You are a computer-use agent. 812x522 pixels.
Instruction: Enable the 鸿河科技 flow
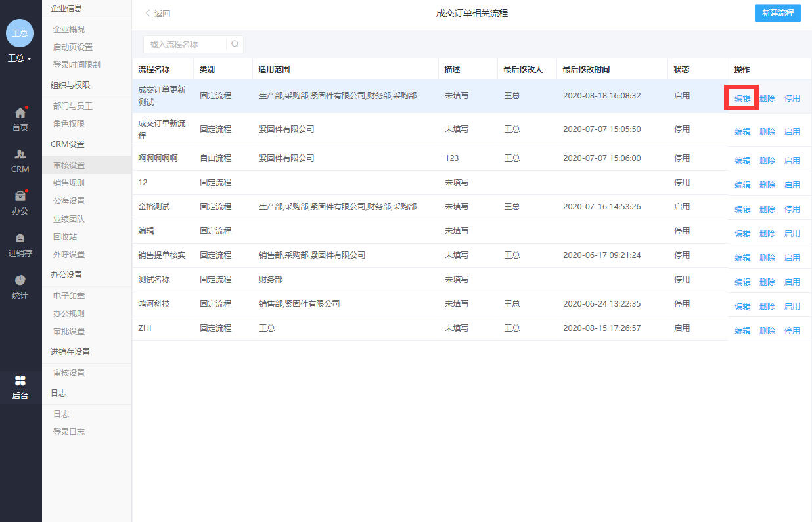pos(792,307)
